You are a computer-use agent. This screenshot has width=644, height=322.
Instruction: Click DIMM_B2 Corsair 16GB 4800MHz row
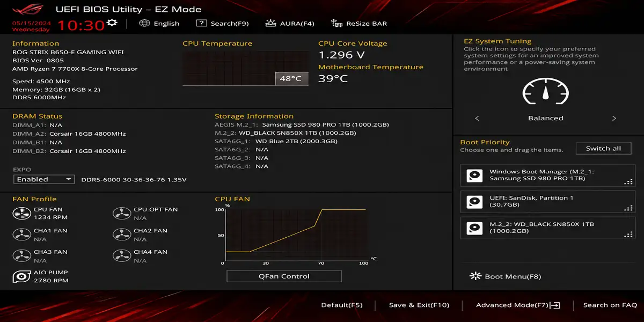pyautogui.click(x=69, y=151)
